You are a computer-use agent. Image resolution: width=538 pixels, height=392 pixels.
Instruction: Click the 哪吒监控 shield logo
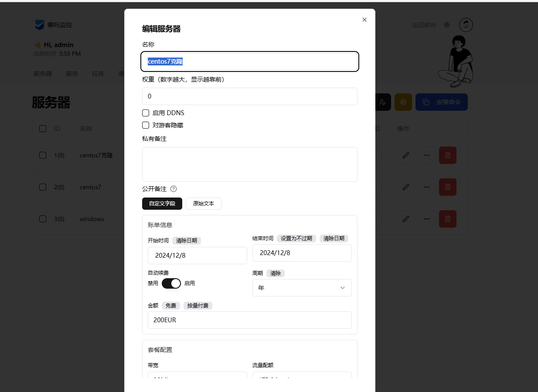pyautogui.click(x=40, y=25)
